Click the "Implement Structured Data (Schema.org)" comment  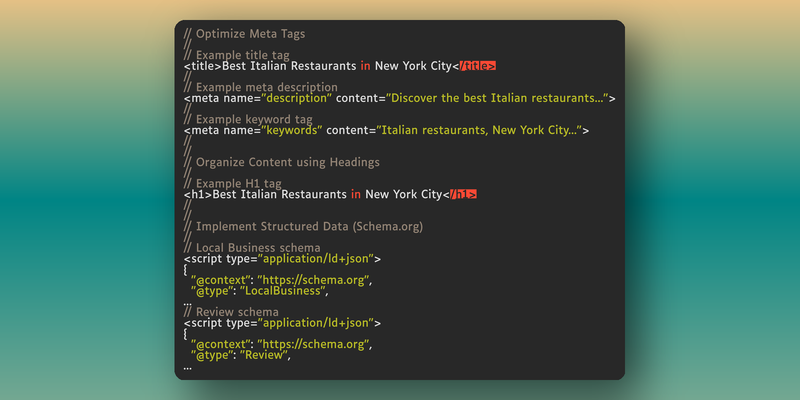pos(310,226)
